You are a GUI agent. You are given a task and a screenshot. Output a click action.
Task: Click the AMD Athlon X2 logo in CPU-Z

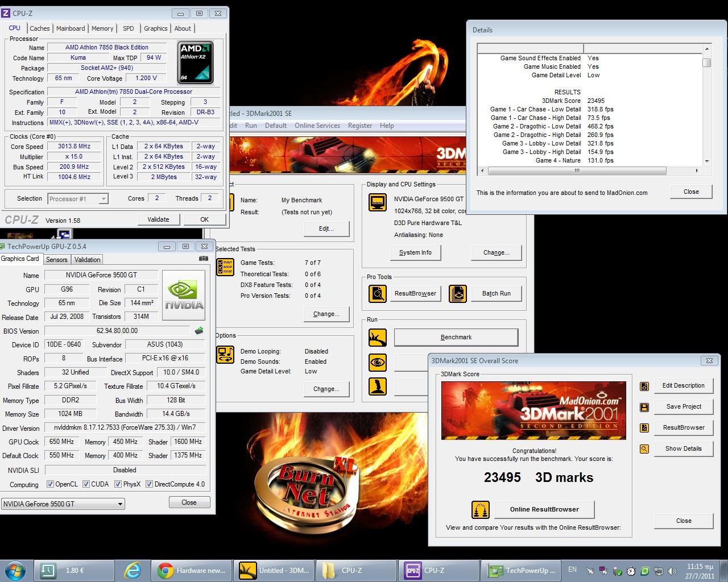[196, 63]
